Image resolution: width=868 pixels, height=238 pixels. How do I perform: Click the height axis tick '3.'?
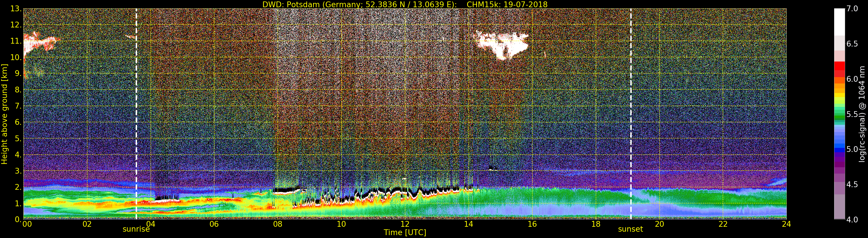click(18, 171)
